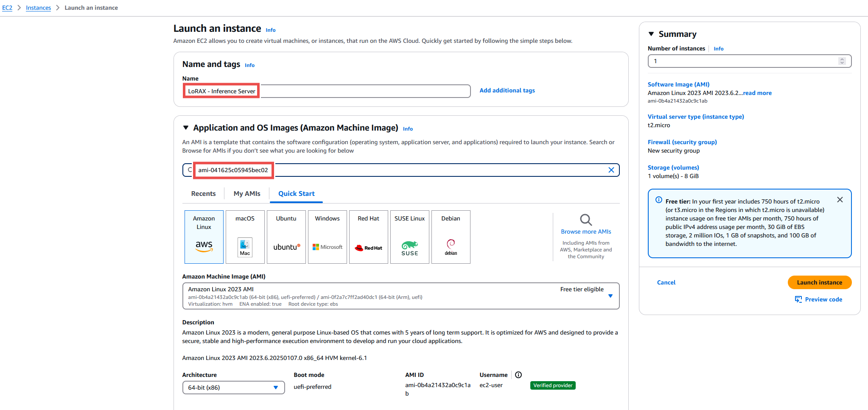The width and height of the screenshot is (868, 410).
Task: Open the Instances breadcrumb link
Action: pos(38,8)
